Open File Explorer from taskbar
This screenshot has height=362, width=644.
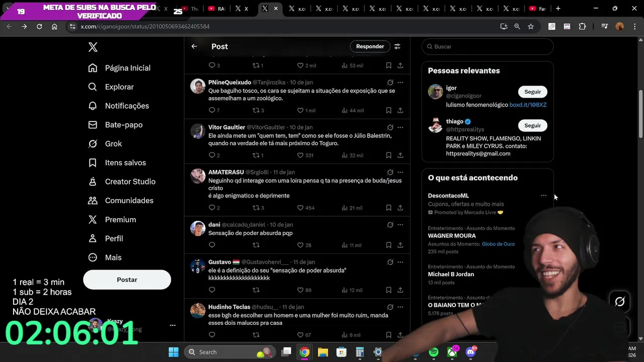pyautogui.click(x=323, y=352)
